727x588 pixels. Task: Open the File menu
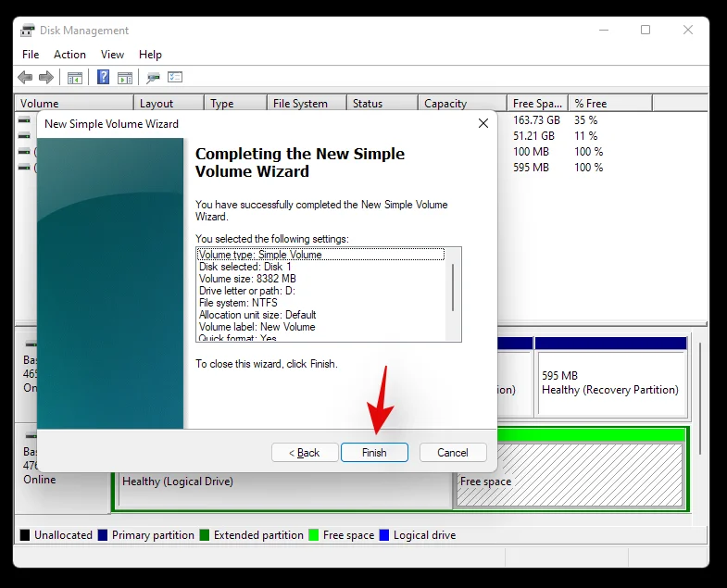(x=31, y=55)
